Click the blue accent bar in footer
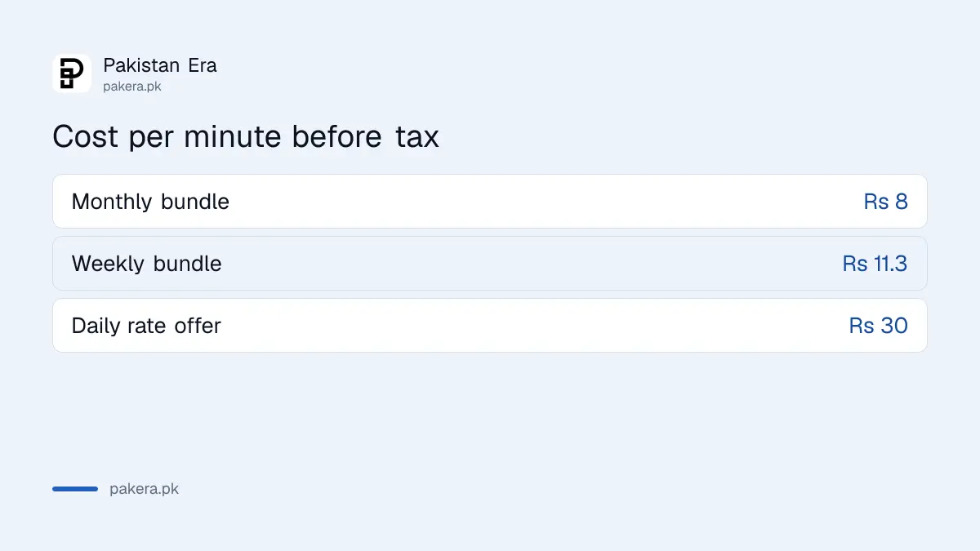Viewport: 980px width, 551px height. coord(75,489)
